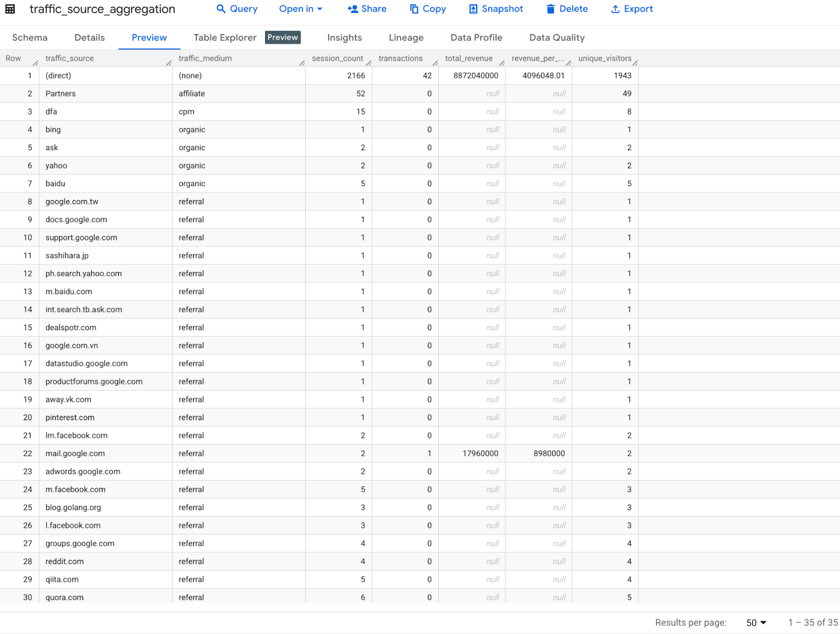Go to the Data Quality tab

point(556,38)
